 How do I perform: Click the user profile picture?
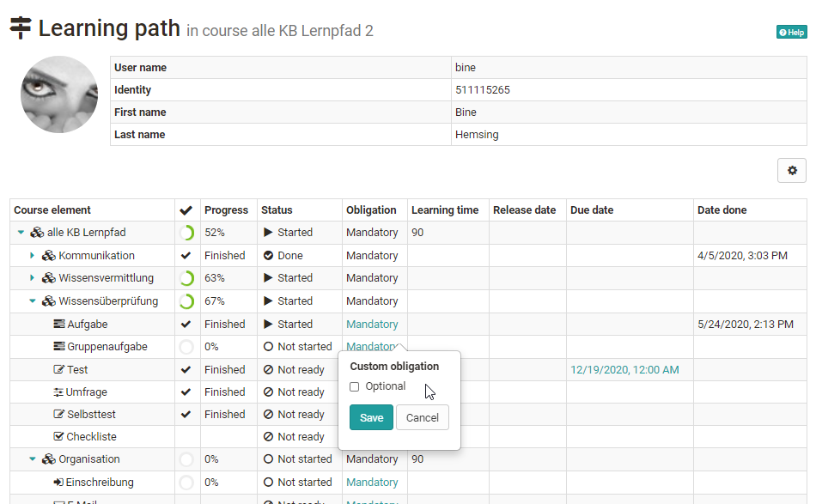(x=59, y=94)
